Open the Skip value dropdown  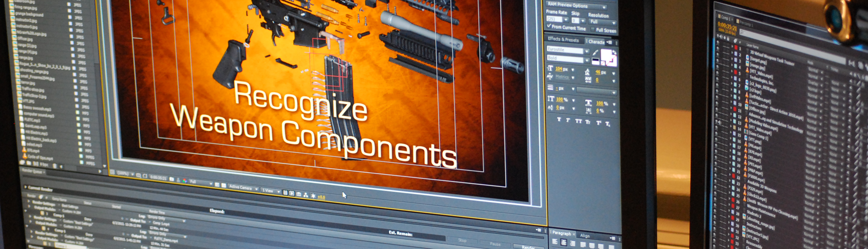click(578, 21)
